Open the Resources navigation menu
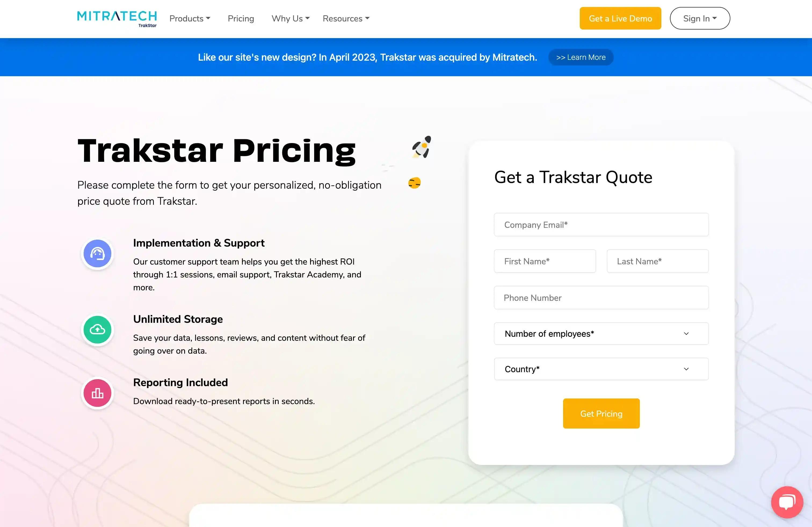The width and height of the screenshot is (812, 527). point(345,18)
